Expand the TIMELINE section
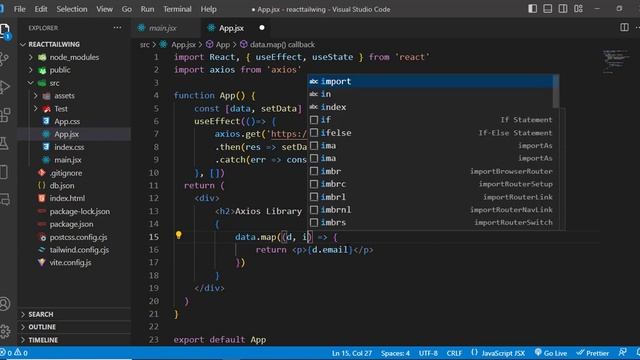 43,340
